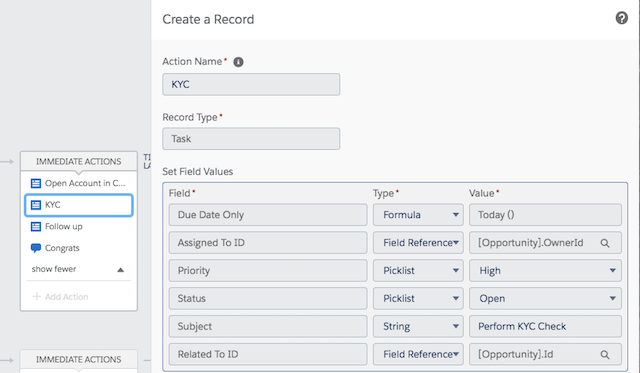
Task: Click Add Action in Immediate Actions
Action: [x=61, y=297]
